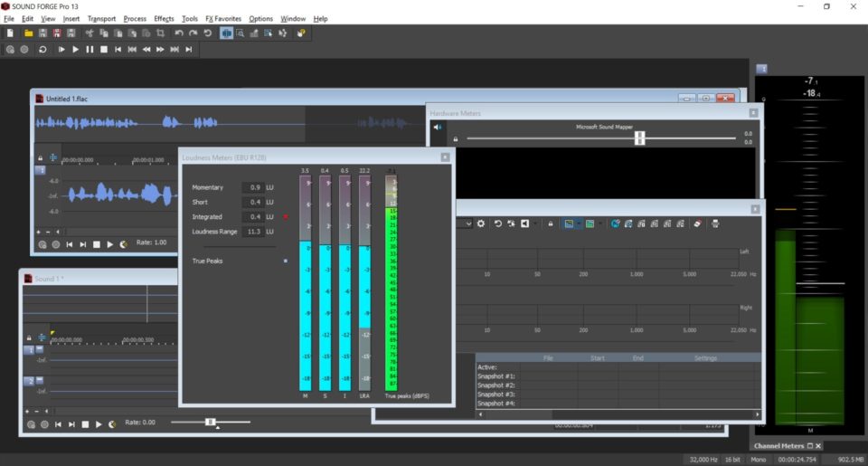
Task: Toggle the lock icon in Spectrum Analysis toolbar
Action: [x=551, y=223]
